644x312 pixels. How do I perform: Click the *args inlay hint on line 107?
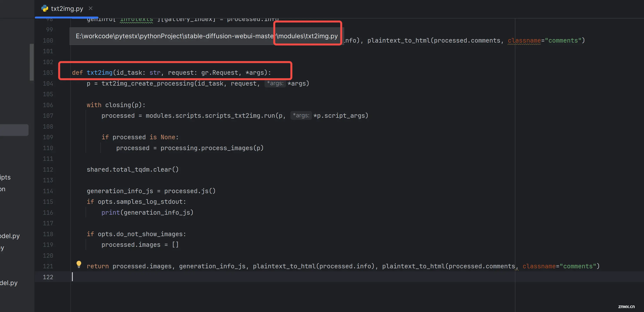pyautogui.click(x=301, y=116)
